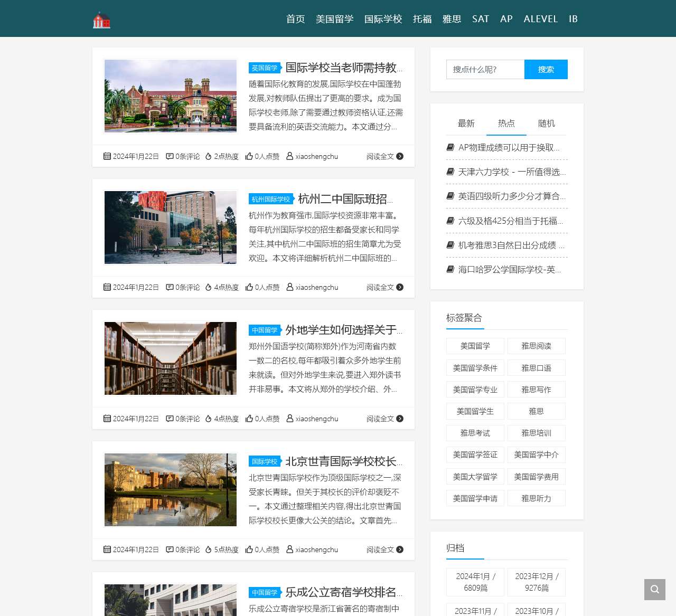Click the flame icon on the 北京世青 article

tap(209, 549)
